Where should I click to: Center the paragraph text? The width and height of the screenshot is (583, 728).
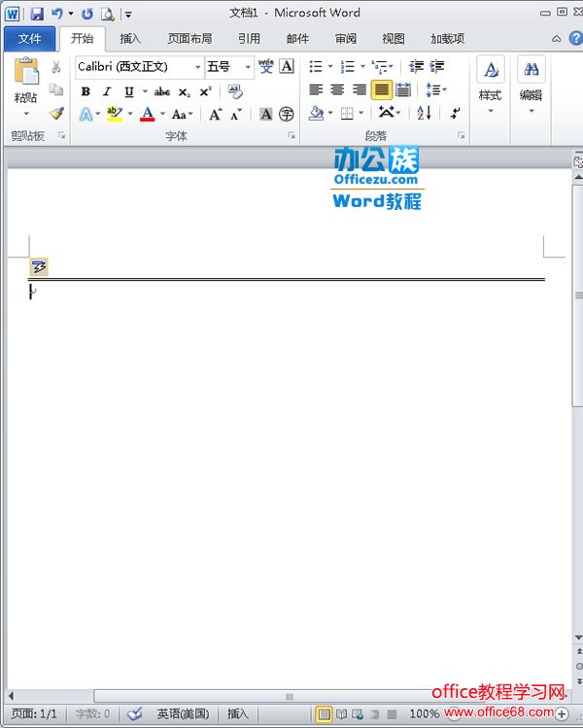pyautogui.click(x=337, y=89)
